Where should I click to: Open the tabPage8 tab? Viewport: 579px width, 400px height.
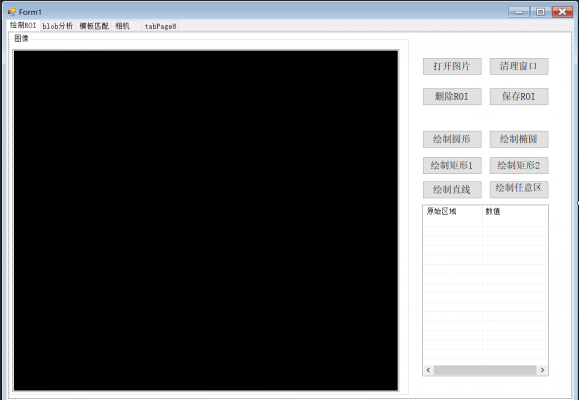click(x=160, y=26)
